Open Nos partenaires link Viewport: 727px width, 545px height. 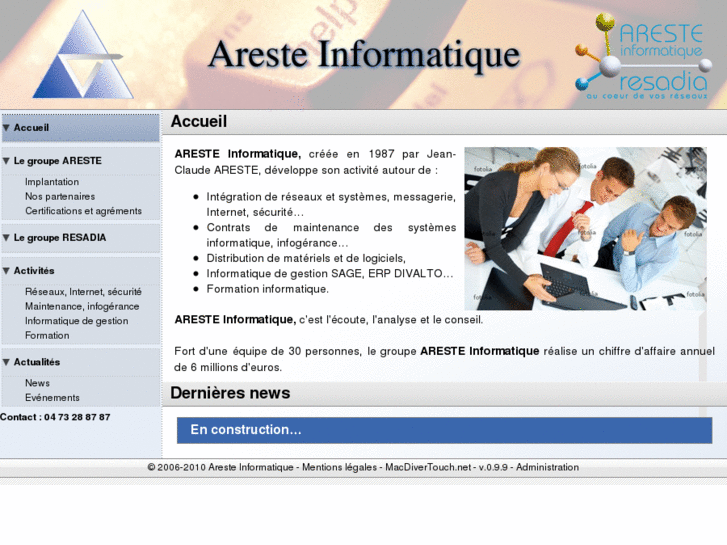pyautogui.click(x=60, y=196)
